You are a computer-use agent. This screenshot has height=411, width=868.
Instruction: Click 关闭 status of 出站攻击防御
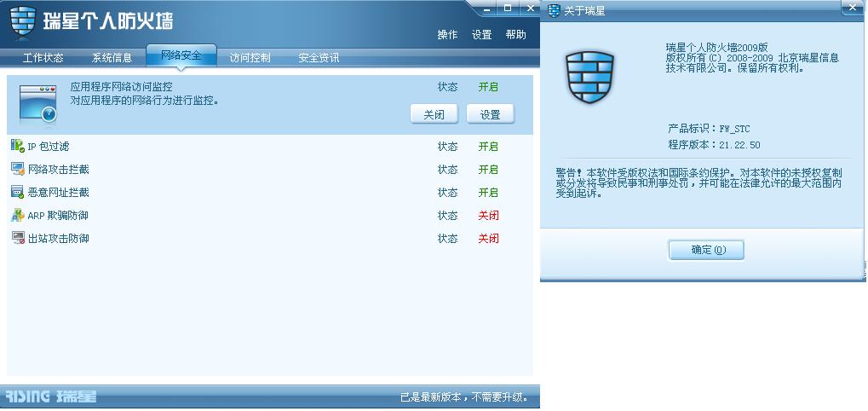(x=489, y=238)
